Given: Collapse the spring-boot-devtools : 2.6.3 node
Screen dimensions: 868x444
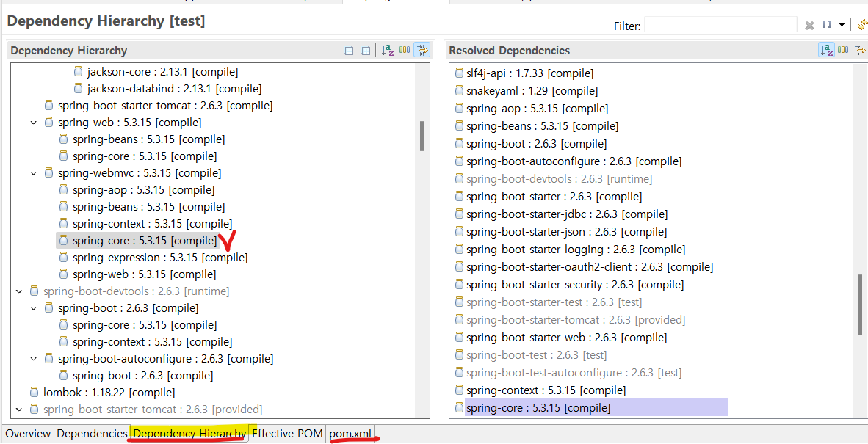Looking at the screenshot, I should (19, 291).
